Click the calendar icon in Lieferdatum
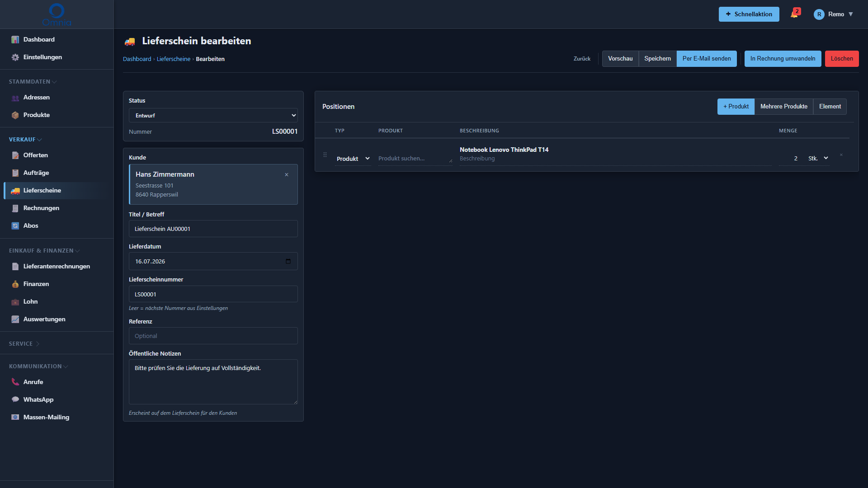This screenshot has width=868, height=488. click(x=288, y=261)
